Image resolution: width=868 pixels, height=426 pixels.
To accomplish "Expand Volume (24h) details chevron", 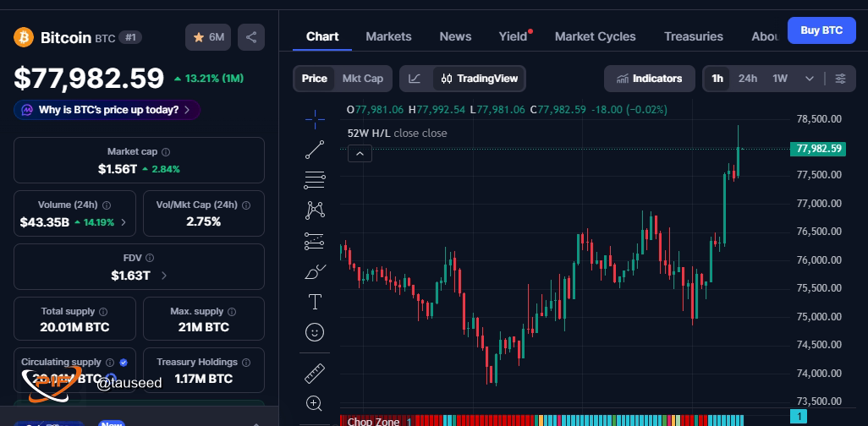I will 124,222.
